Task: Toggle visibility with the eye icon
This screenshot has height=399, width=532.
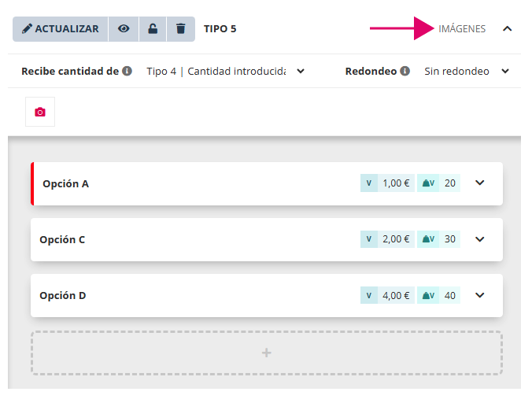Action: pos(124,28)
